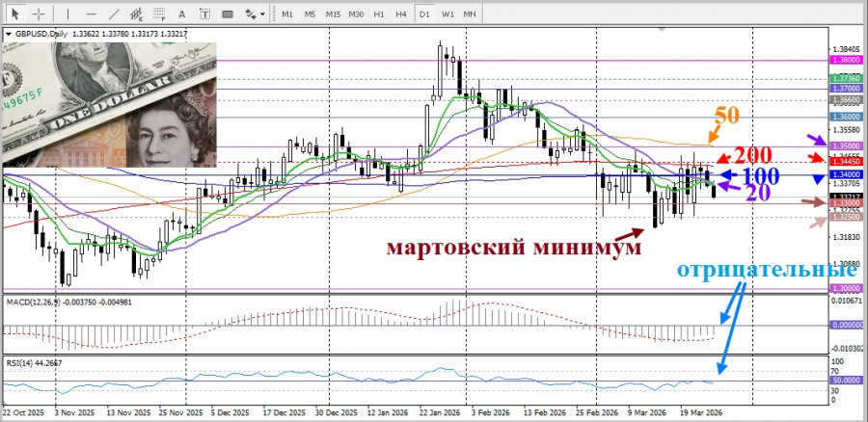Click the 3 Nov 2025 date label
Image resolution: width=868 pixels, height=422 pixels.
pyautogui.click(x=73, y=412)
